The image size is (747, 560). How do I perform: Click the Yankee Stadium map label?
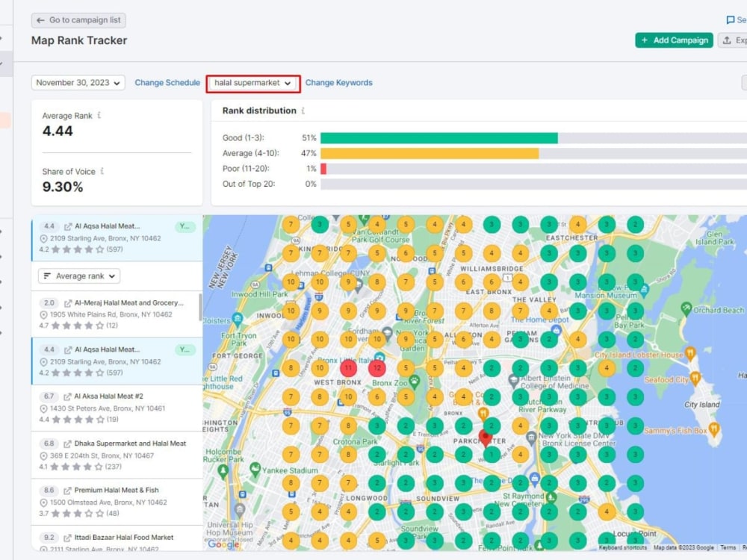(x=290, y=470)
